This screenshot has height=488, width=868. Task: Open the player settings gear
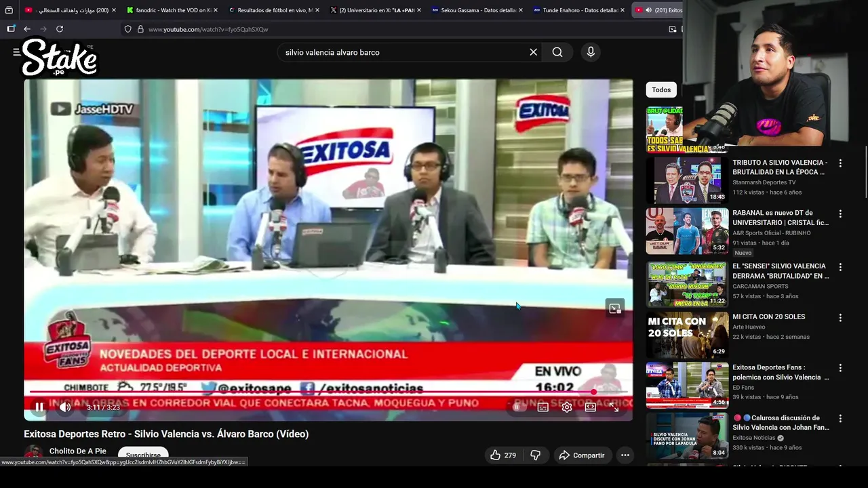567,407
